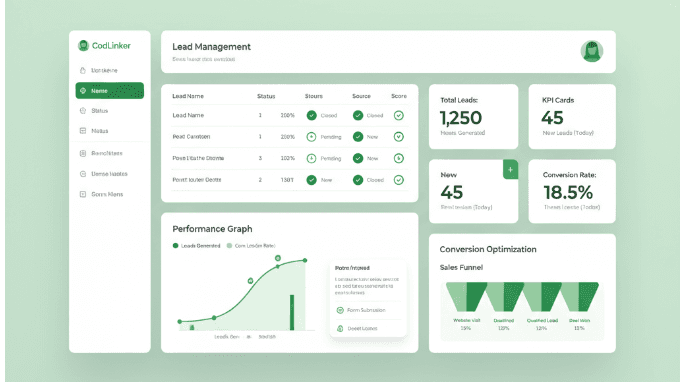Click the last funnel segment at right
This screenshot has width=687, height=382.
coord(579,297)
